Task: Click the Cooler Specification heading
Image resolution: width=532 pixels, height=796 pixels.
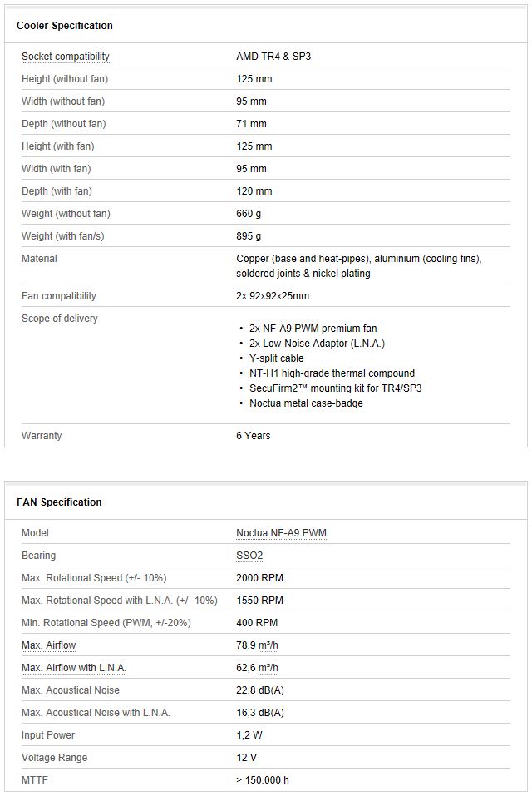Action: click(x=65, y=26)
